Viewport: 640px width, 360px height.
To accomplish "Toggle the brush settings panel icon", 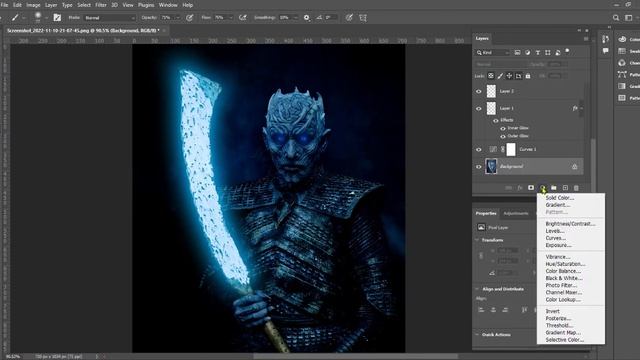I will click(x=57, y=18).
